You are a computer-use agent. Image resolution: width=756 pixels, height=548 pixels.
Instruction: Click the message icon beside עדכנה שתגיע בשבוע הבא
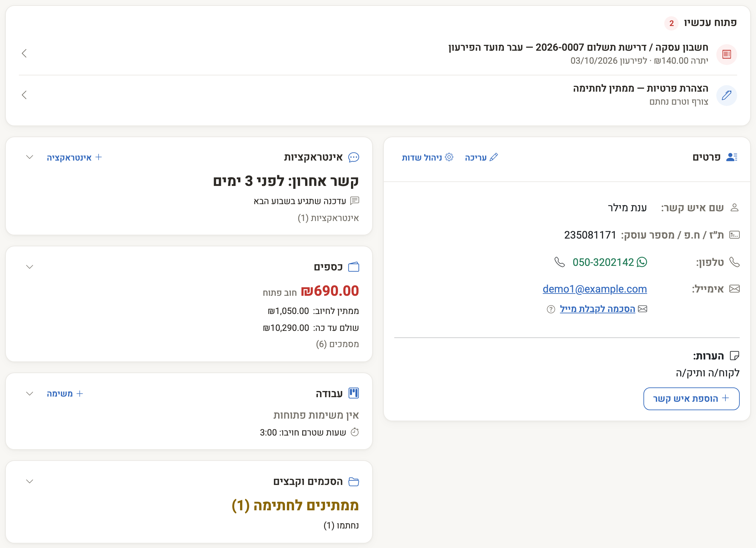355,201
